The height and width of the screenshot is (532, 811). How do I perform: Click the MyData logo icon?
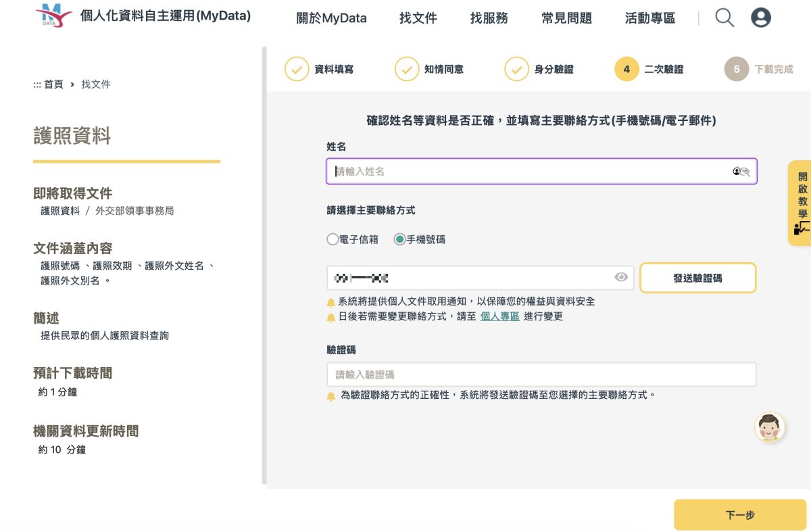(x=53, y=15)
